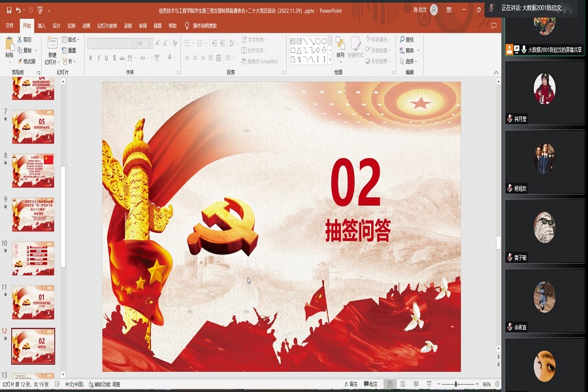This screenshot has height=392, width=588.
Task: Open the Arrange (排列) tool
Action: click(x=340, y=47)
